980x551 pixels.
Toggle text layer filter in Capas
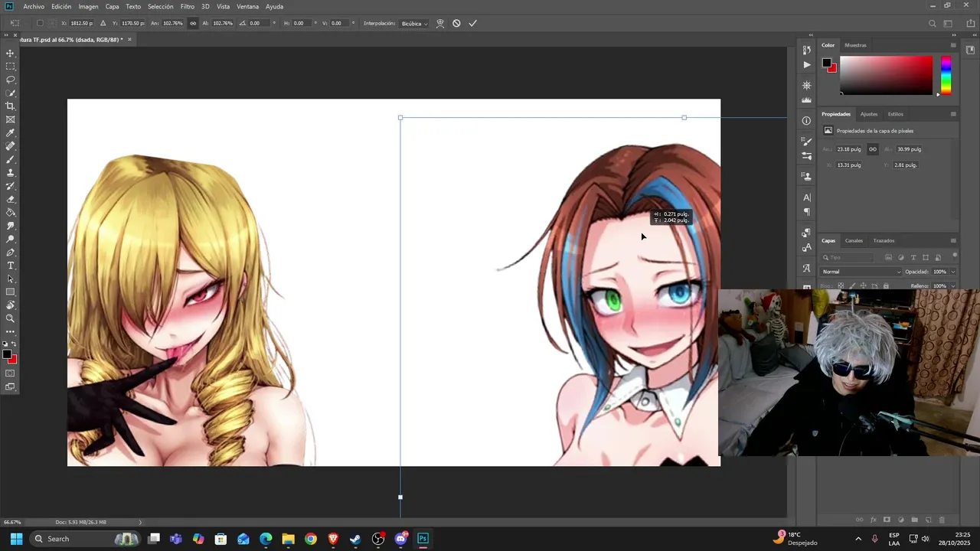[x=913, y=257]
